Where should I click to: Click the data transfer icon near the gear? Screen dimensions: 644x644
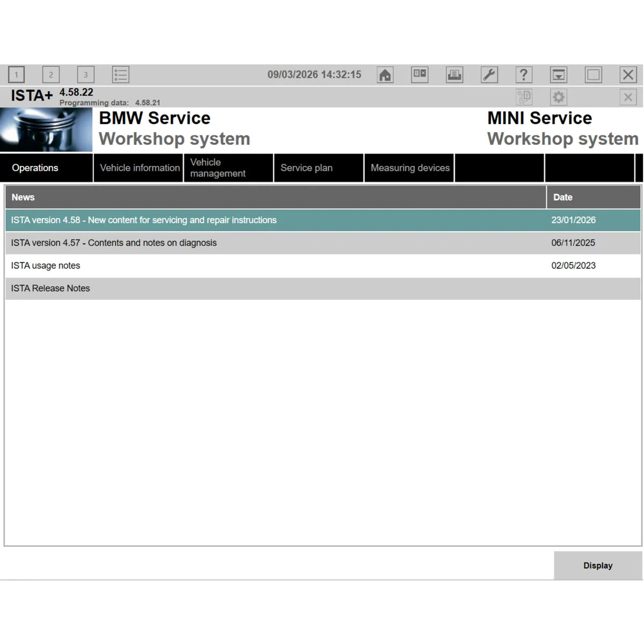tap(524, 97)
